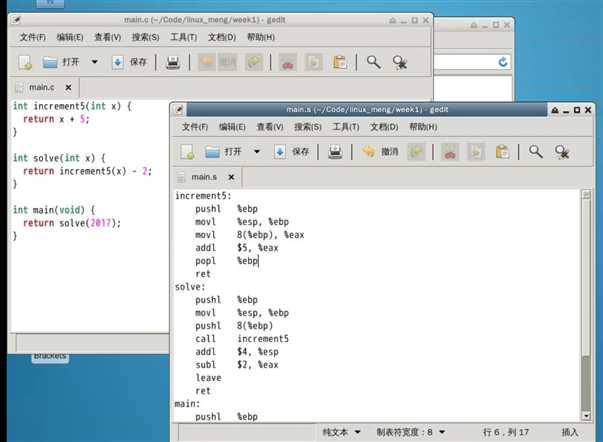Expand recent files arrow in main.c toolbar
The image size is (603, 442).
pyautogui.click(x=95, y=62)
